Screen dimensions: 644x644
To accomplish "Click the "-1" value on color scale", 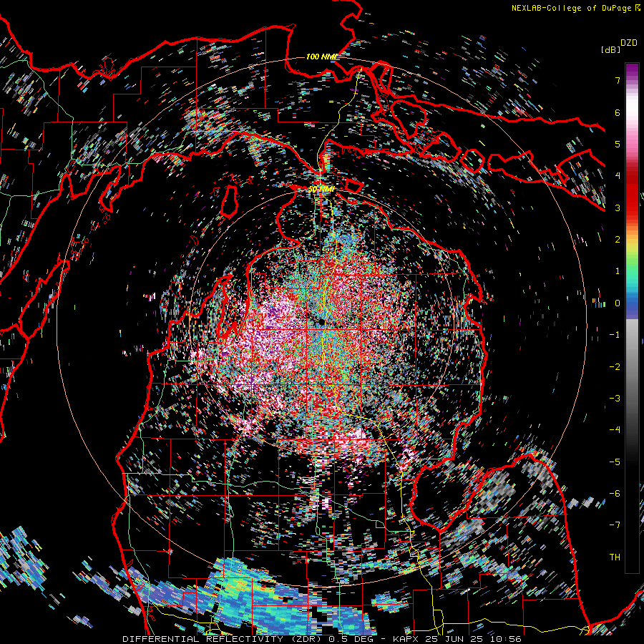I will (x=615, y=335).
